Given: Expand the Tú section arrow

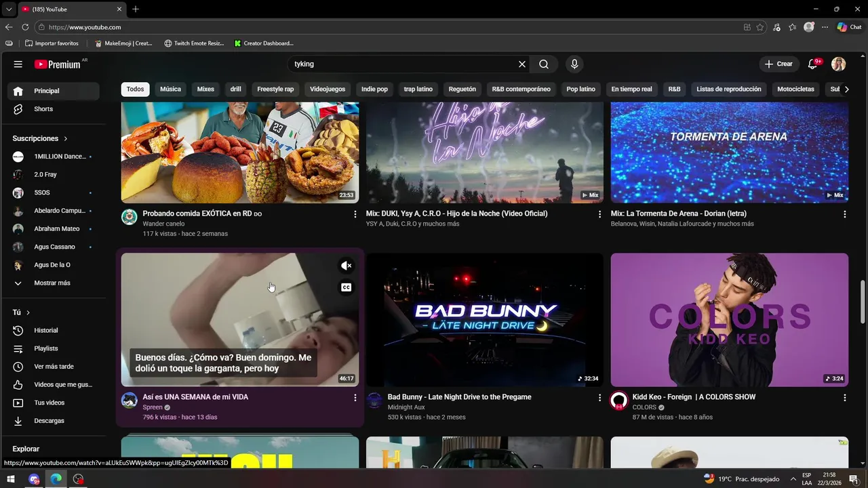Looking at the screenshot, I should coord(28,312).
